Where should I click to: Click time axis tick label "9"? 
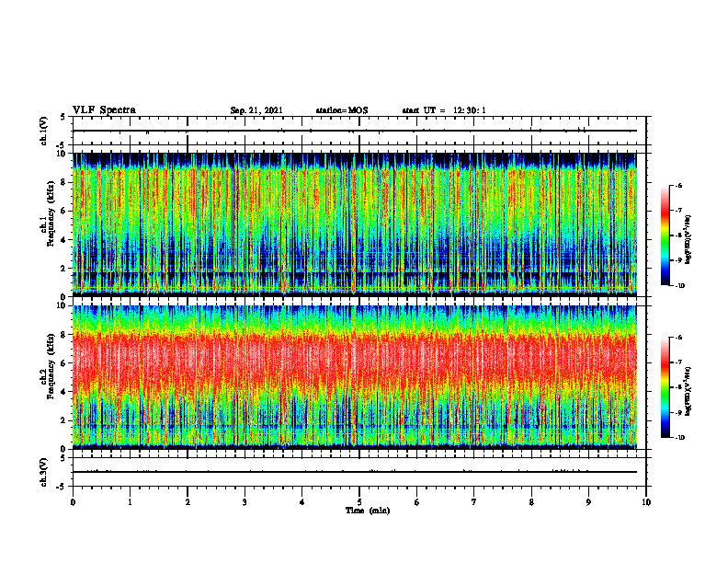[588, 502]
